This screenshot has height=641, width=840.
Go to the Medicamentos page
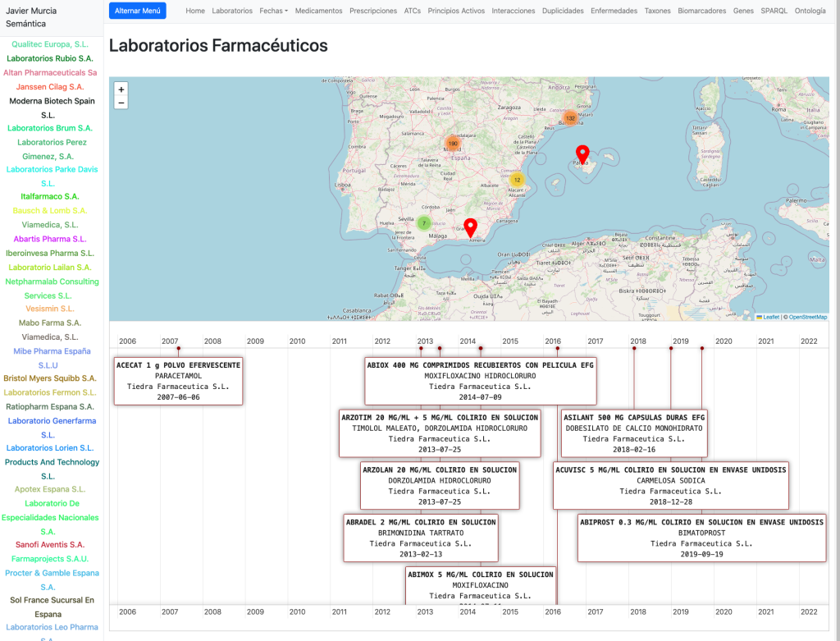(x=318, y=11)
